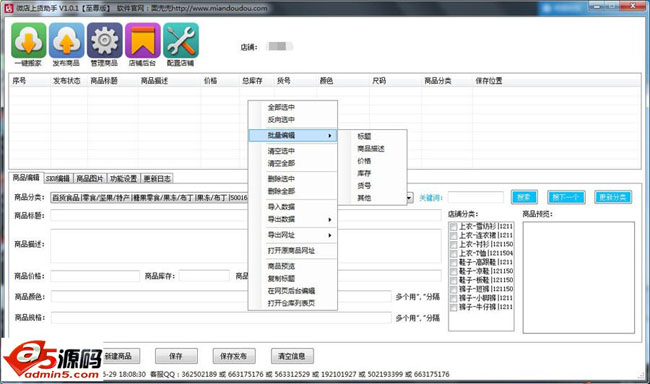Check the 上衣-连衣裙 shop category
The width and height of the screenshot is (650, 384).
pyautogui.click(x=454, y=236)
